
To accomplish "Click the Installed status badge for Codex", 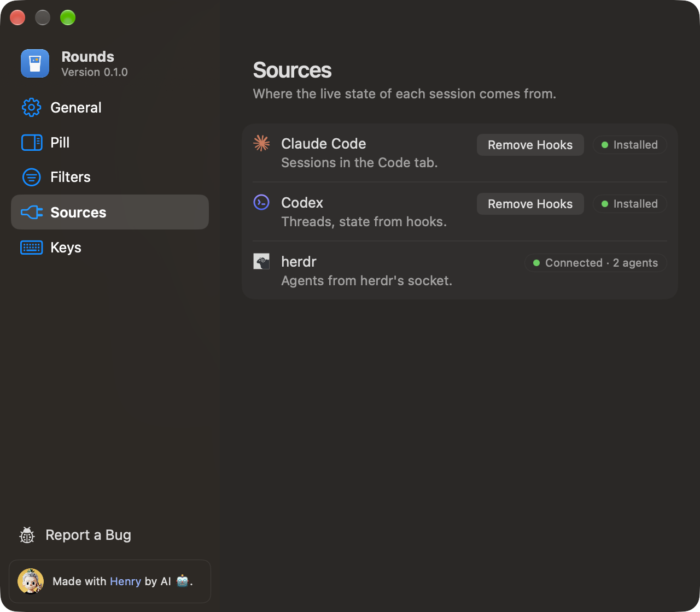I will coord(630,204).
